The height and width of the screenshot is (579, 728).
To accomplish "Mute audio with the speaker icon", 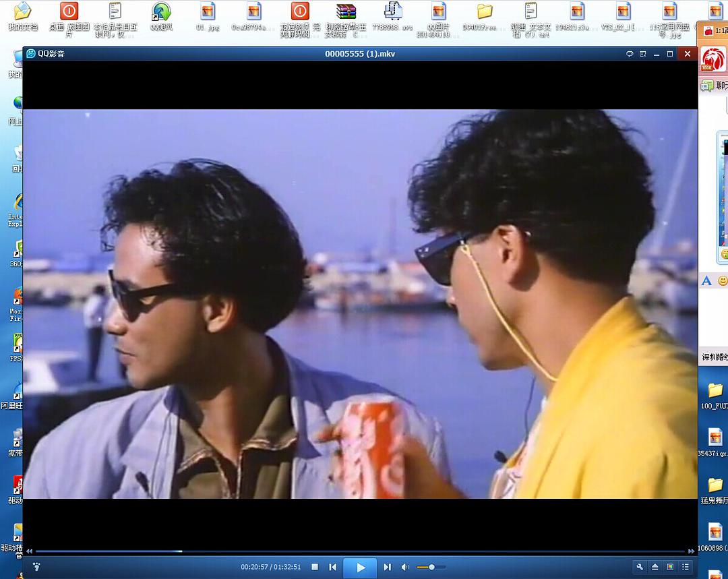I will [x=405, y=567].
